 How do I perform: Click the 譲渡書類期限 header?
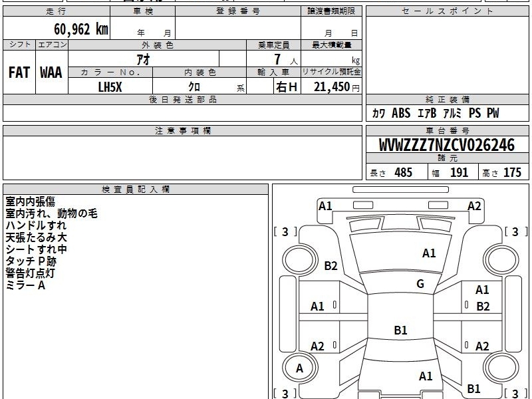pos(331,11)
